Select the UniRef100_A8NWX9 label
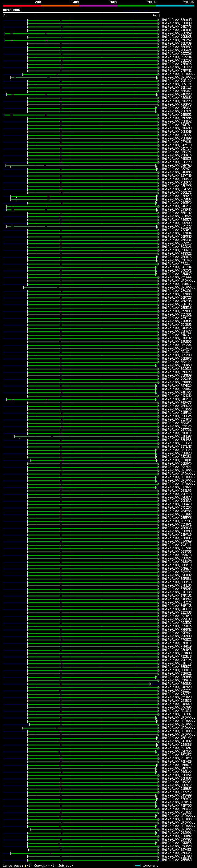 coord(177,274)
